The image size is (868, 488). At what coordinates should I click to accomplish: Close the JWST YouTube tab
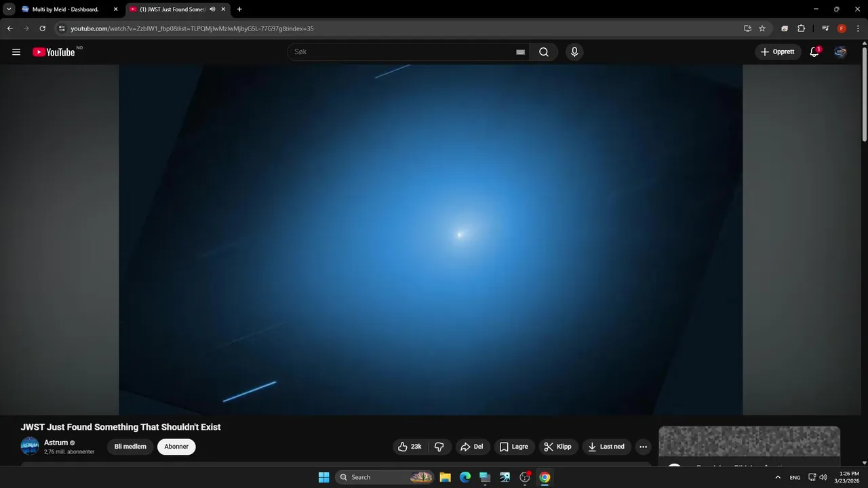(x=223, y=9)
